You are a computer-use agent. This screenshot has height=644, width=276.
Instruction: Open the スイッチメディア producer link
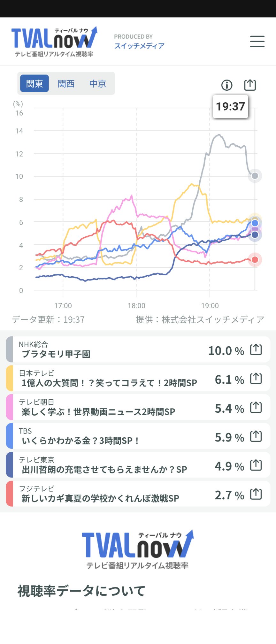[139, 46]
